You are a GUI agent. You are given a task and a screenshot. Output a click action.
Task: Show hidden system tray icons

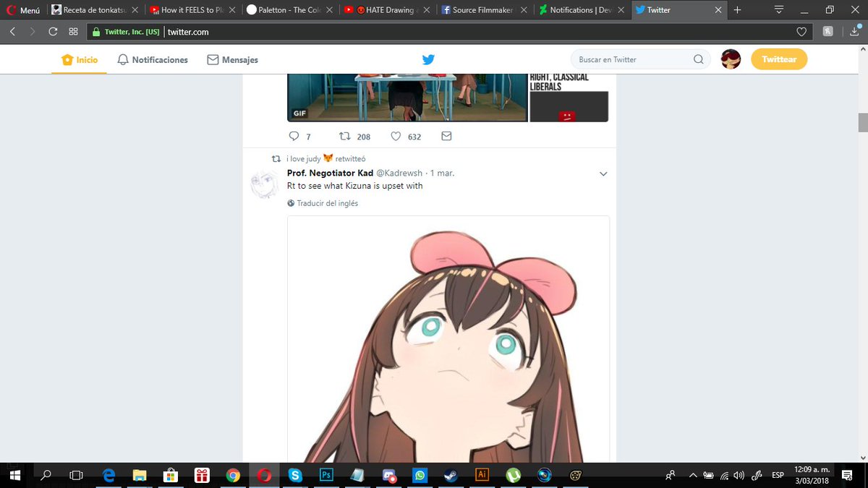(693, 475)
